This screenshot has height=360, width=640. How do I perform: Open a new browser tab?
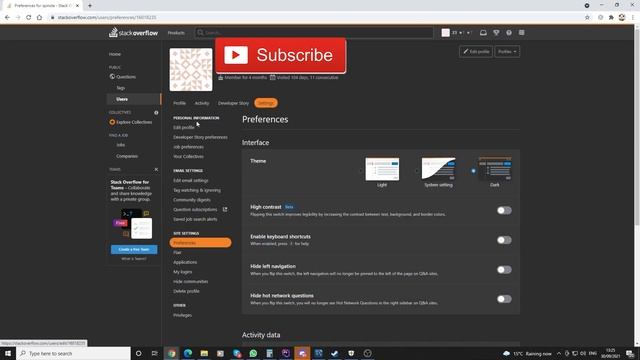(90, 6)
